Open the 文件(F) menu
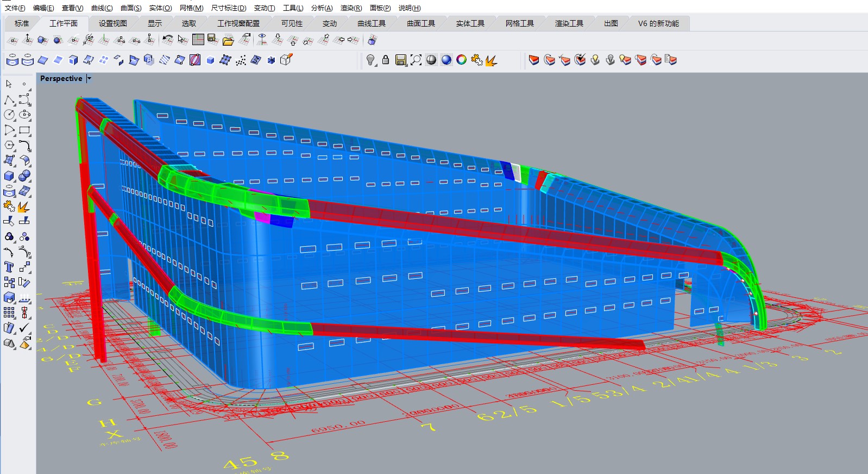 click(15, 8)
